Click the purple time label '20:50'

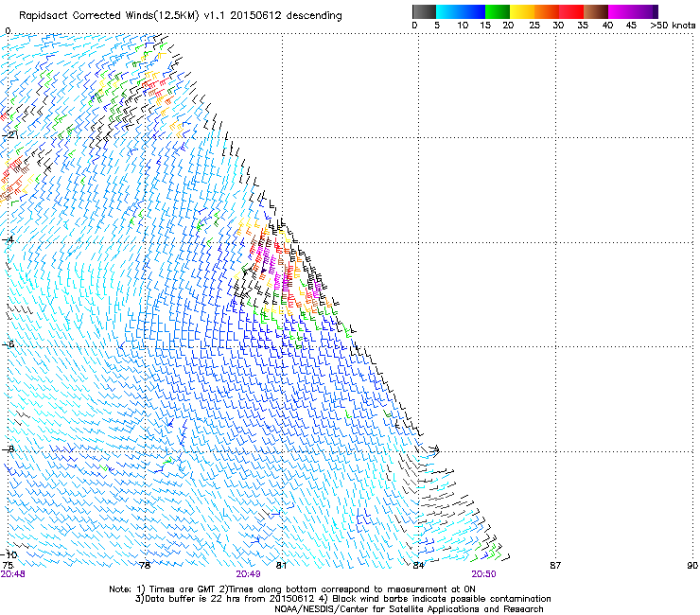point(483,574)
